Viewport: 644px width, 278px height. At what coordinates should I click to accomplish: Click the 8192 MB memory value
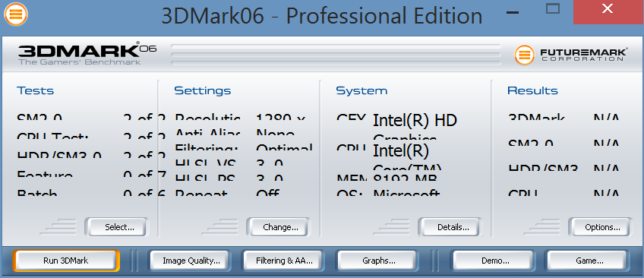point(405,178)
